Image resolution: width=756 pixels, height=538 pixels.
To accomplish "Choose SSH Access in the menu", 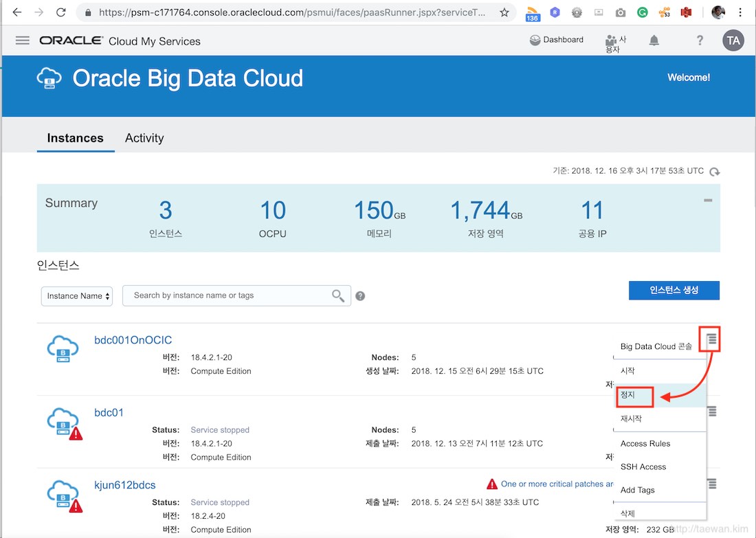I will click(x=643, y=467).
